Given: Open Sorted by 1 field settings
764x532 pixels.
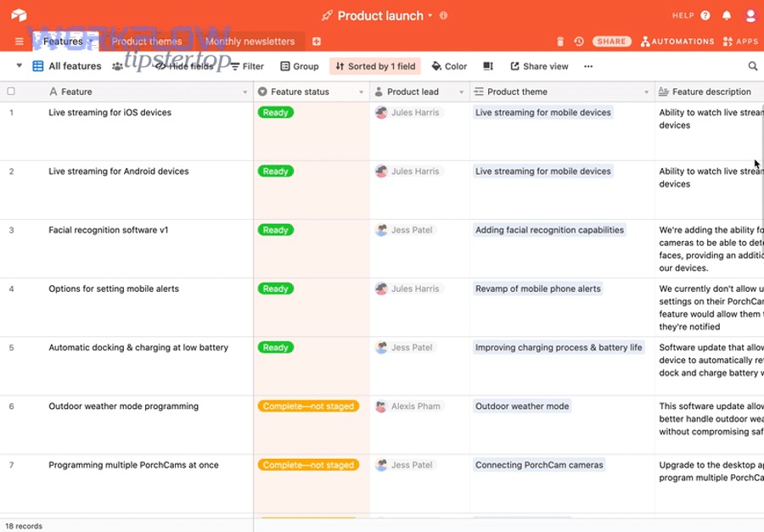Looking at the screenshot, I should click(x=375, y=66).
